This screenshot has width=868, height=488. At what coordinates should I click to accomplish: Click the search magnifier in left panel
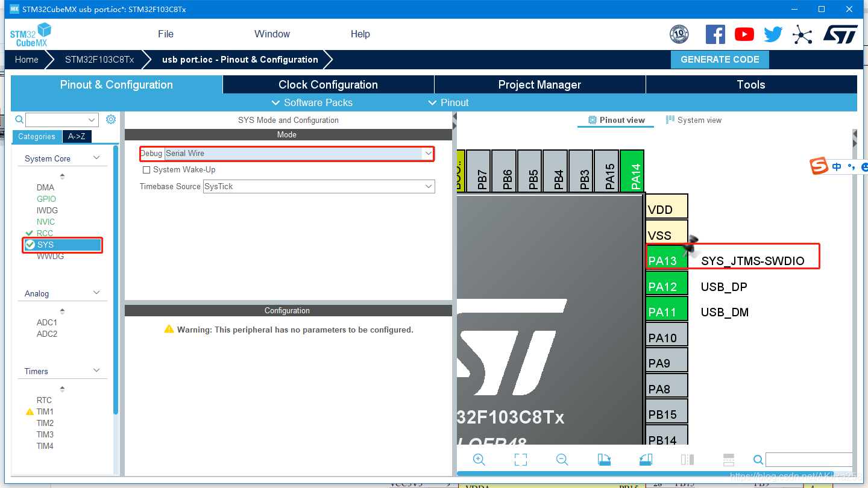click(19, 119)
